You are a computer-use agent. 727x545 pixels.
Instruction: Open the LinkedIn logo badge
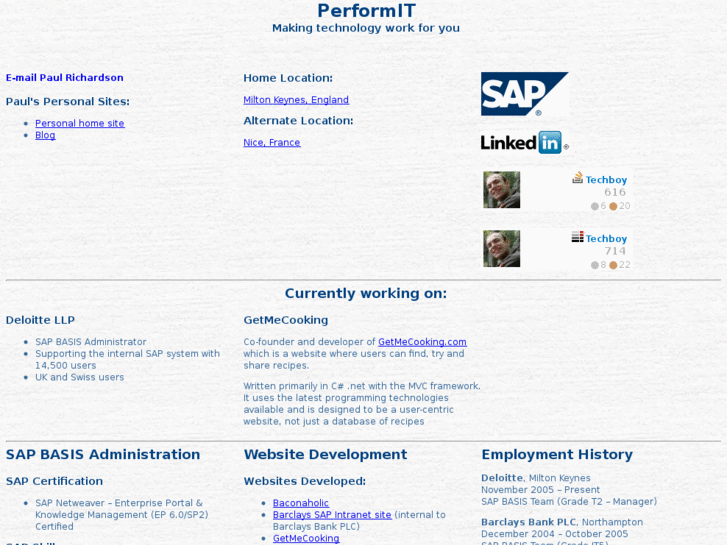(524, 142)
